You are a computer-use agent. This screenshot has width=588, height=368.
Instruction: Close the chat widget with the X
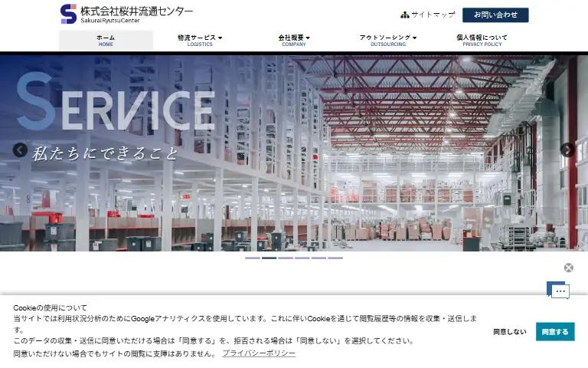[569, 268]
